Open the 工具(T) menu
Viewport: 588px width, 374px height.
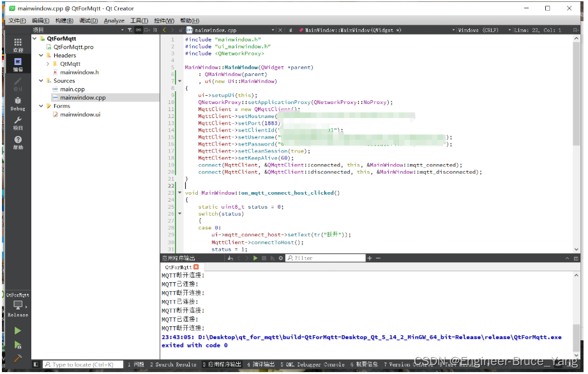point(139,20)
